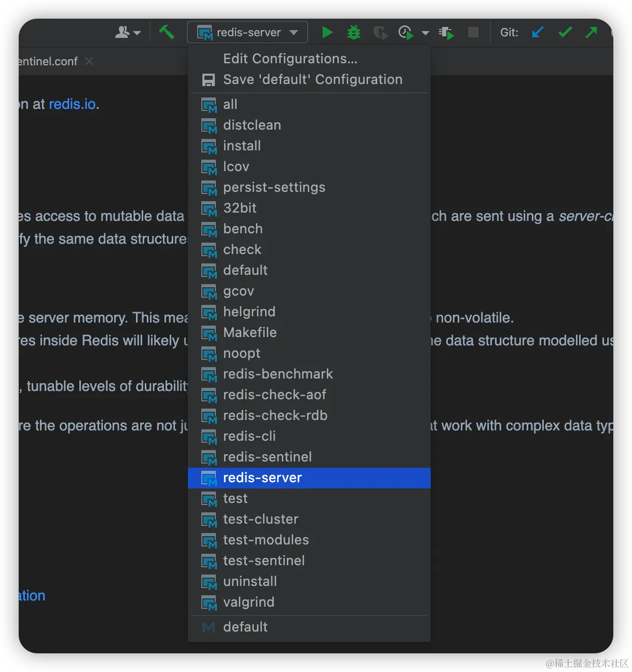Select the bench configuration
Image resolution: width=632 pixels, height=672 pixels.
[x=309, y=229]
